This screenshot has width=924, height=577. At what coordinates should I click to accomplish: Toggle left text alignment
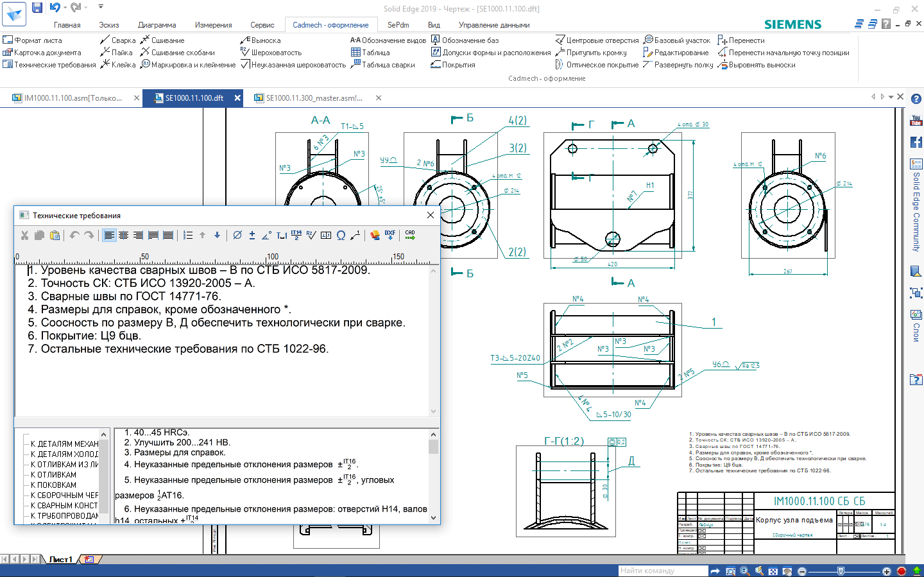click(109, 236)
